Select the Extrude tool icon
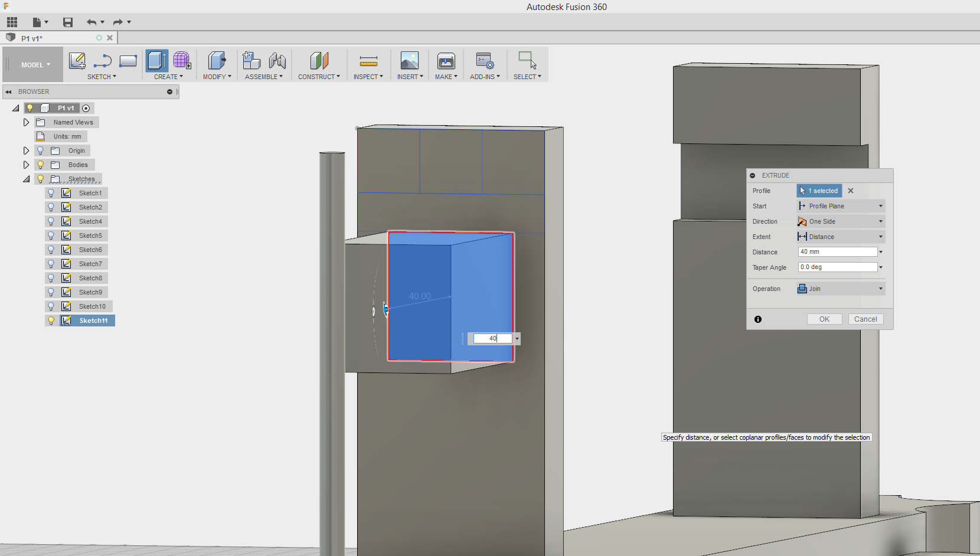 157,61
